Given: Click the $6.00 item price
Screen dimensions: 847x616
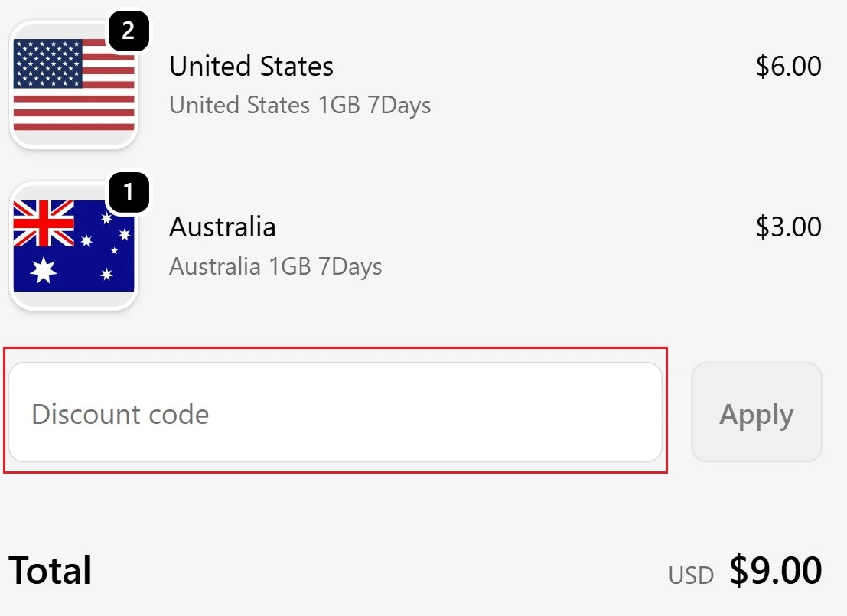Looking at the screenshot, I should coord(788,67).
